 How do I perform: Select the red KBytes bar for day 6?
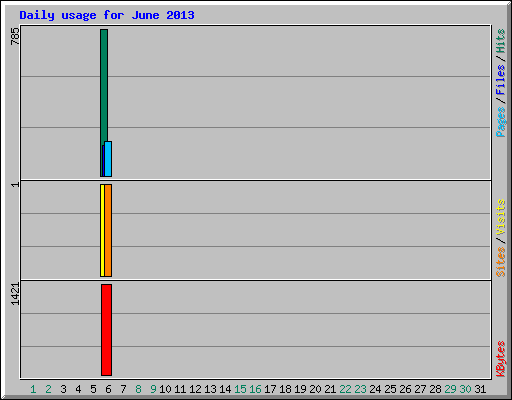106,330
